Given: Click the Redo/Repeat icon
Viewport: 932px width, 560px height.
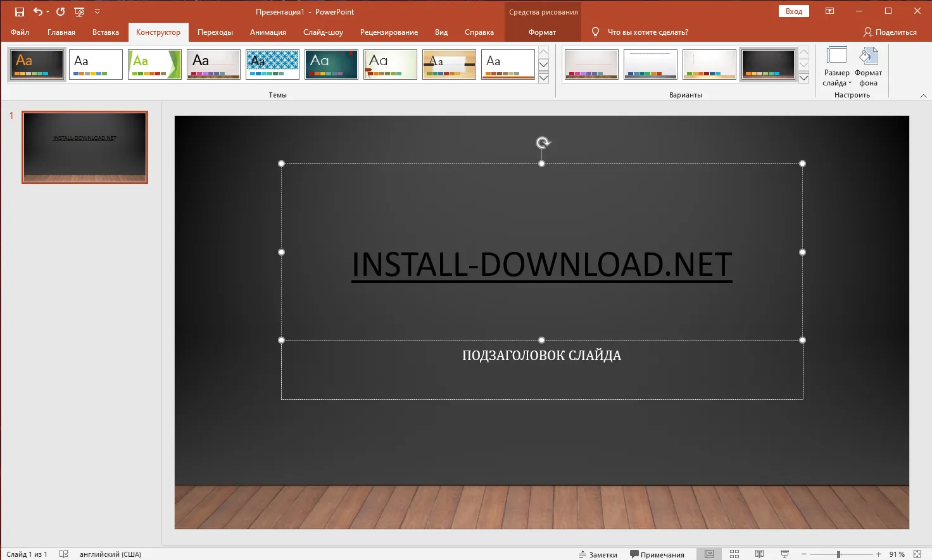Looking at the screenshot, I should click(x=61, y=12).
